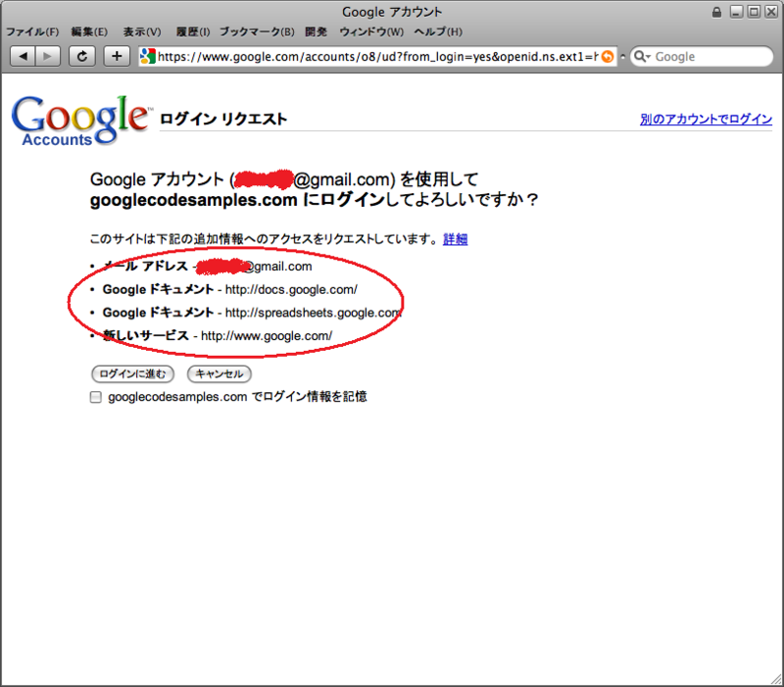The width and height of the screenshot is (784, 687).
Task: Click the http://spreadsheets.google.com text
Action: coord(313,313)
